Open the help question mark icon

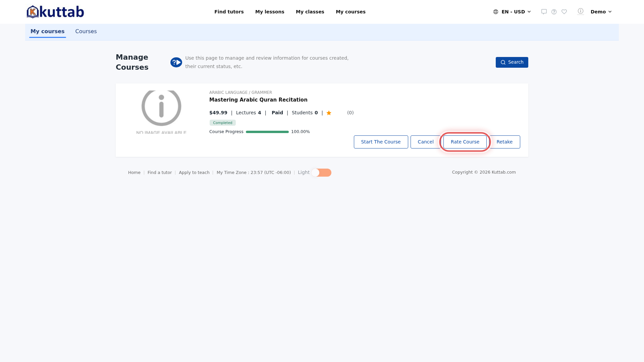[x=554, y=12]
